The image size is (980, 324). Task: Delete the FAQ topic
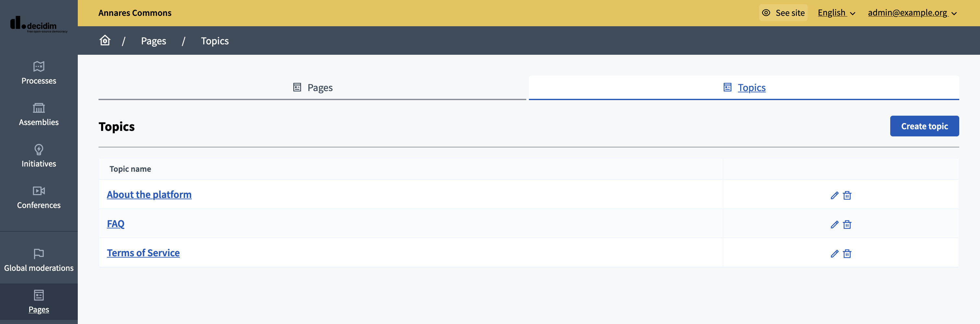847,224
